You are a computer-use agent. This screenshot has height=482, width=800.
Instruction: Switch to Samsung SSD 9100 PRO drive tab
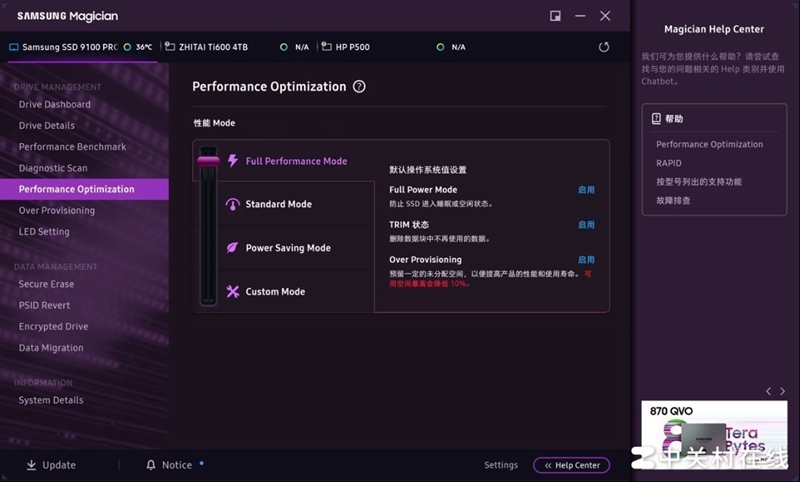(x=82, y=47)
